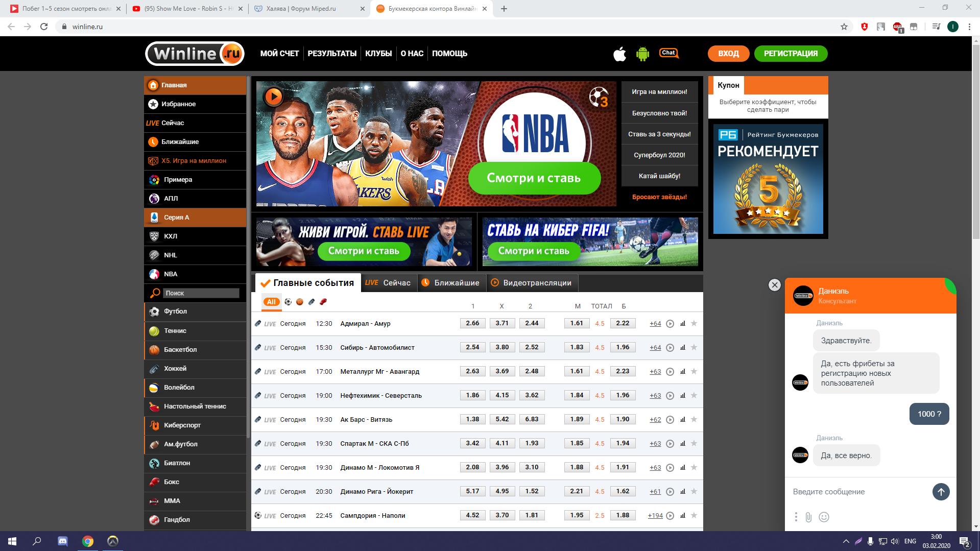Open the Chrome three-dot menu
Viewport: 980px width, 551px height.
click(x=969, y=27)
